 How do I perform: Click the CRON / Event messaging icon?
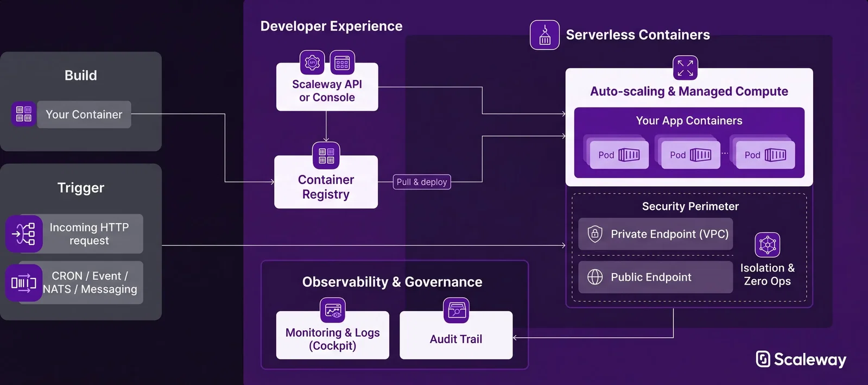click(24, 282)
